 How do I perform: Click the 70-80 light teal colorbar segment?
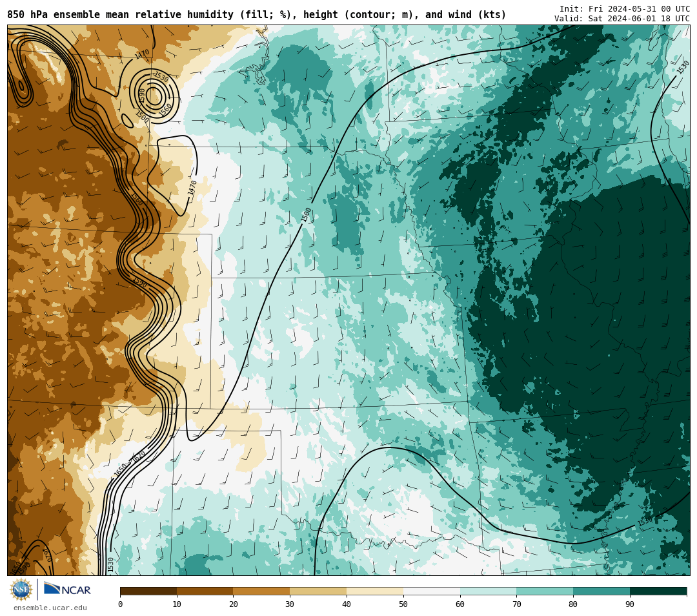545,591
